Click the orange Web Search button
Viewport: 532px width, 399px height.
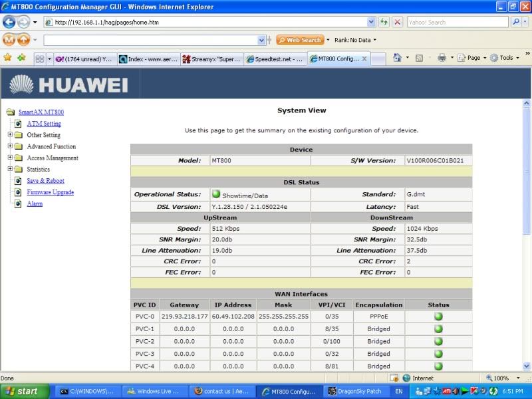(300, 40)
